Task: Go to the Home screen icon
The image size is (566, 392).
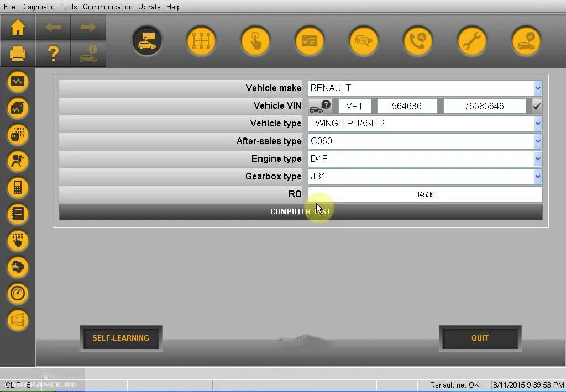Action: point(18,28)
